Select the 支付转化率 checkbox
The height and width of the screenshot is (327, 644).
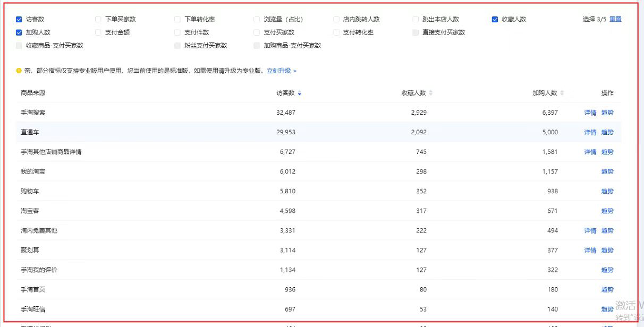336,33
